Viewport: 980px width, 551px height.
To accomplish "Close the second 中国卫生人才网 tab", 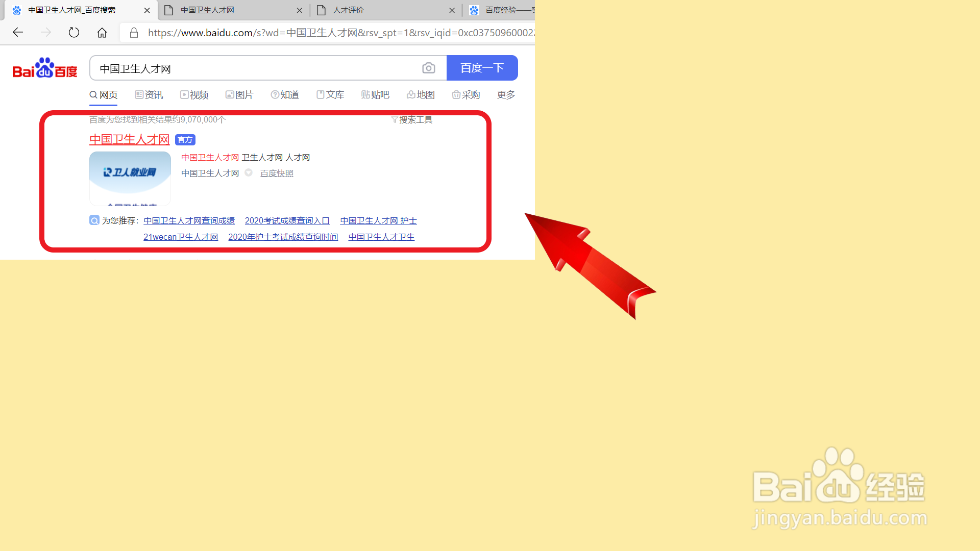I will [x=300, y=10].
